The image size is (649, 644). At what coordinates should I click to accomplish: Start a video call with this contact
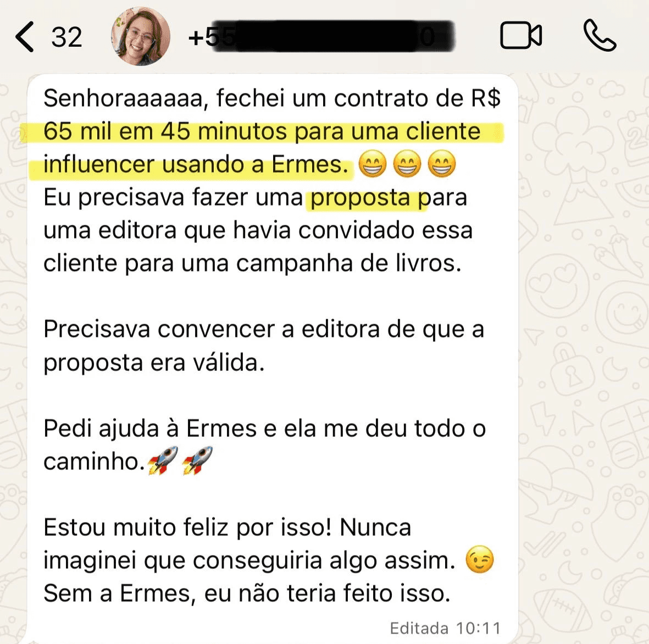pos(521,36)
